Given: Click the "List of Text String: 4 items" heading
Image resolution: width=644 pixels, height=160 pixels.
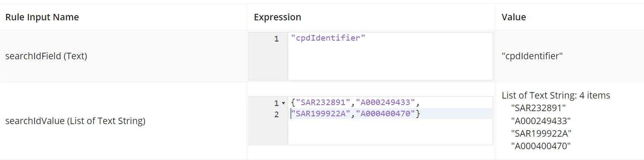Looking at the screenshot, I should (556, 95).
